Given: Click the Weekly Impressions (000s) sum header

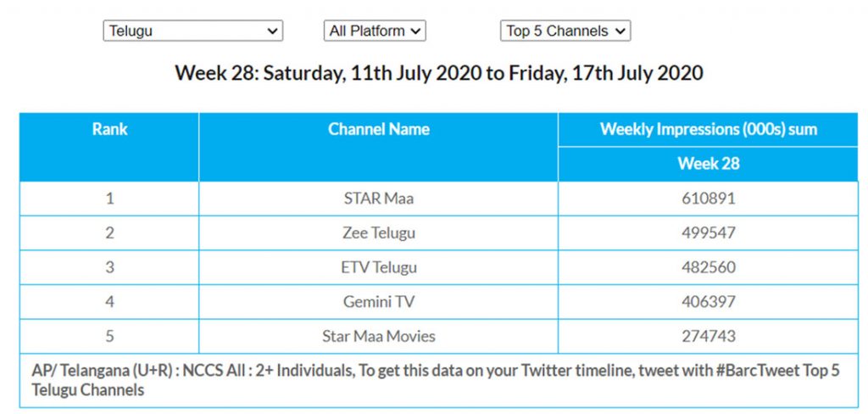Looking at the screenshot, I should 708,130.
